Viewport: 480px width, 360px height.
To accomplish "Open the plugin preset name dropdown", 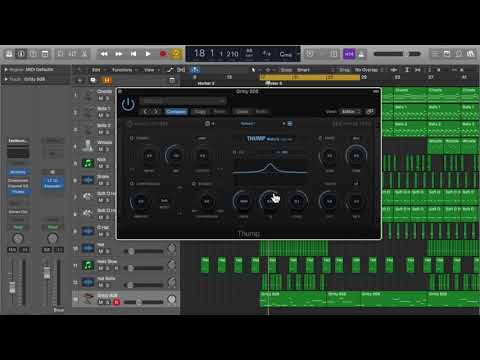I will point(183,100).
